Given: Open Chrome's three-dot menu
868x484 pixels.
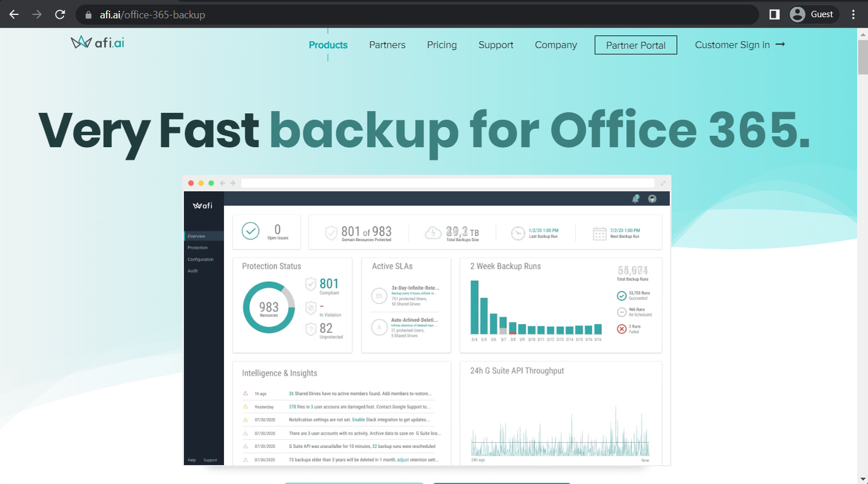Looking at the screenshot, I should click(x=853, y=14).
